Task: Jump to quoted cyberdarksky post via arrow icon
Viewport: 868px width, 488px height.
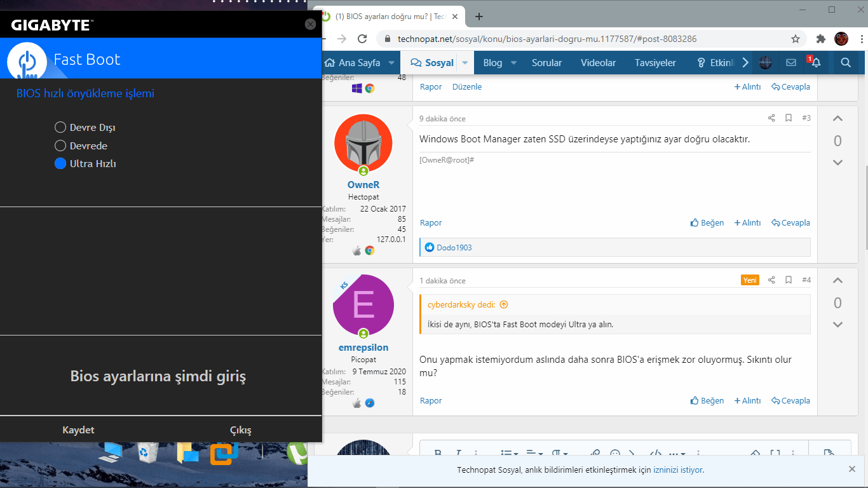Action: tap(504, 305)
